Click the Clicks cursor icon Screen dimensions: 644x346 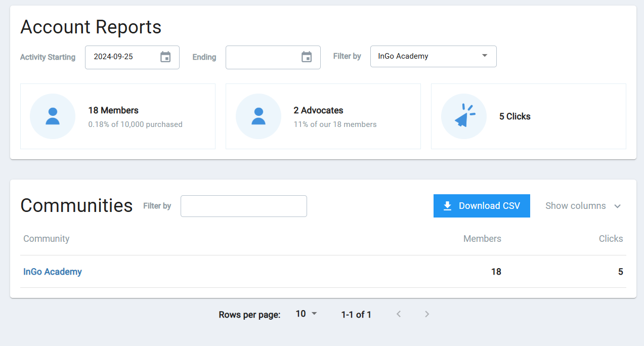click(x=464, y=116)
